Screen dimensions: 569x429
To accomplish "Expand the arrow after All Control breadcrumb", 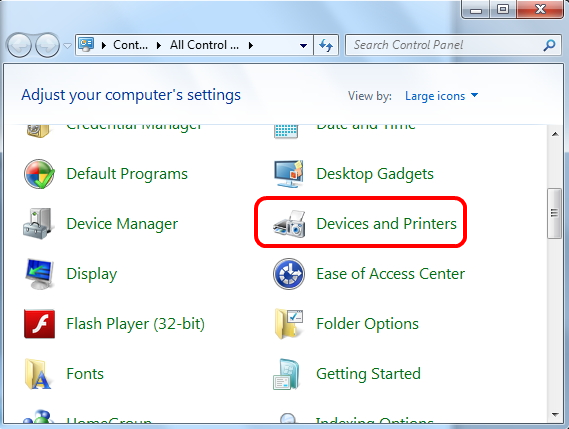I will [x=251, y=45].
